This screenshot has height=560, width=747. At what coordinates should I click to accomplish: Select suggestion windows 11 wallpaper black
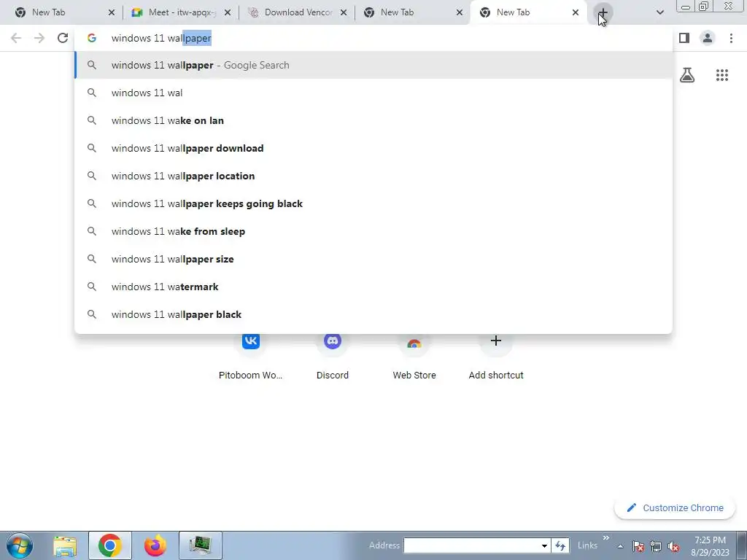click(373, 314)
